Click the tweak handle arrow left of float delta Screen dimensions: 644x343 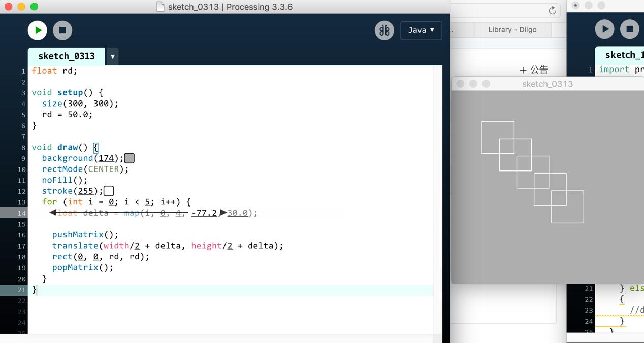coord(53,213)
